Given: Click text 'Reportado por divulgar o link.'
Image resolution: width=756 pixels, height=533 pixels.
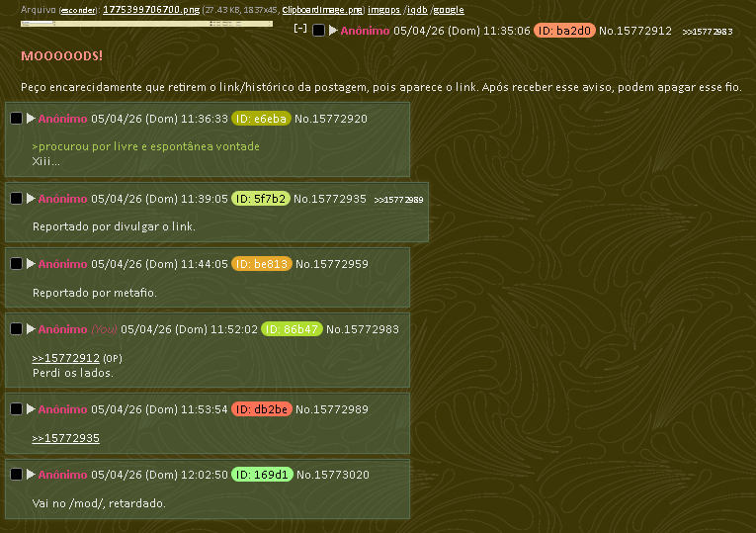Looking at the screenshot, I should 114,226.
